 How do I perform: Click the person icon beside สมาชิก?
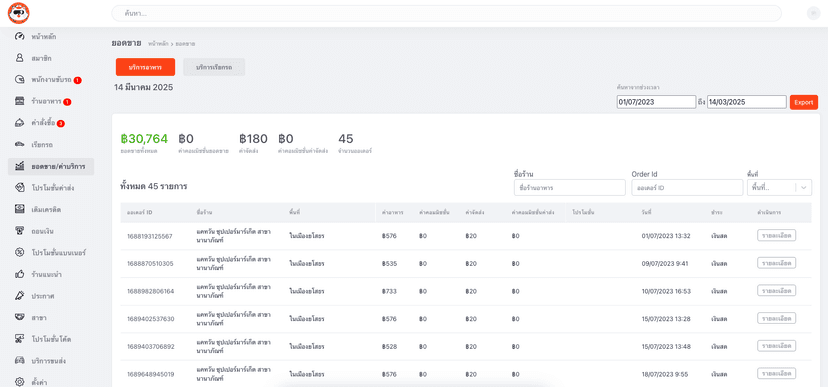tap(20, 58)
